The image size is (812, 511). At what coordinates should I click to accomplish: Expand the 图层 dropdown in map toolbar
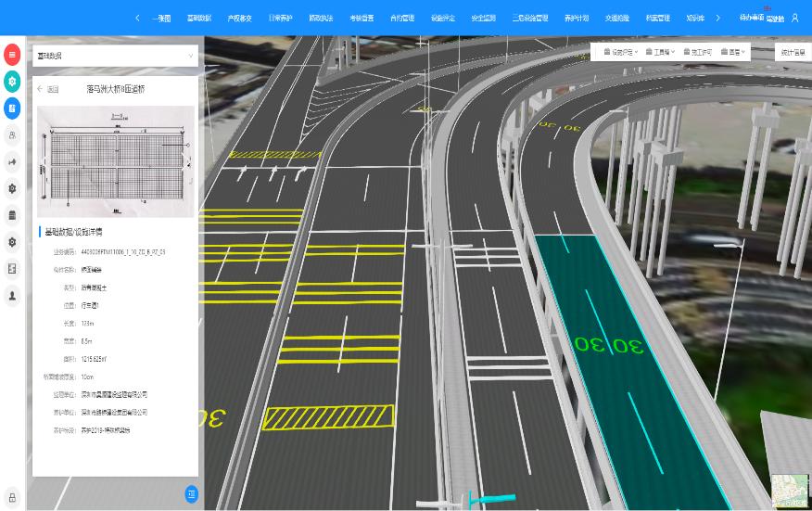point(733,53)
